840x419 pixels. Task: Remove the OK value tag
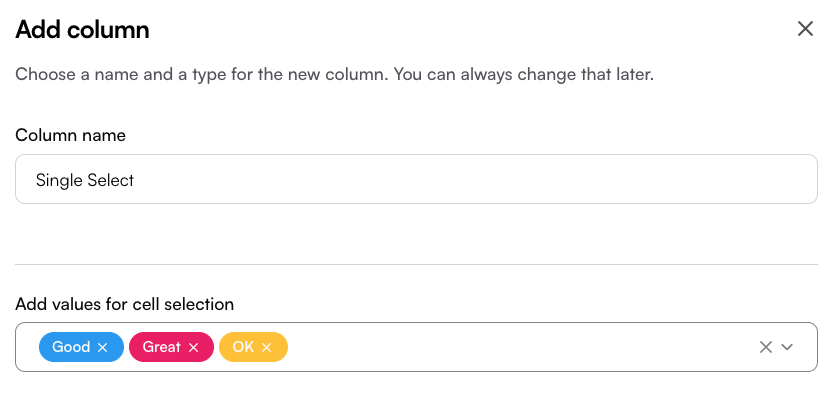tap(266, 347)
